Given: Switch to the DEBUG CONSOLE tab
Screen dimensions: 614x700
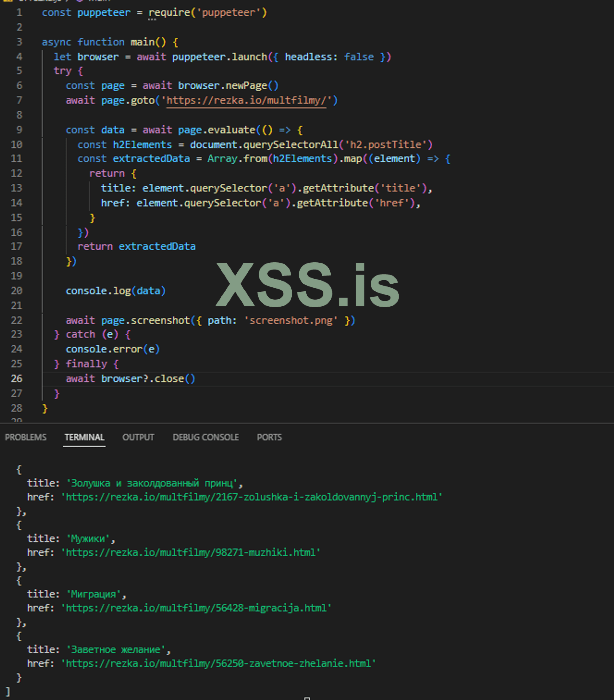Looking at the screenshot, I should [205, 437].
